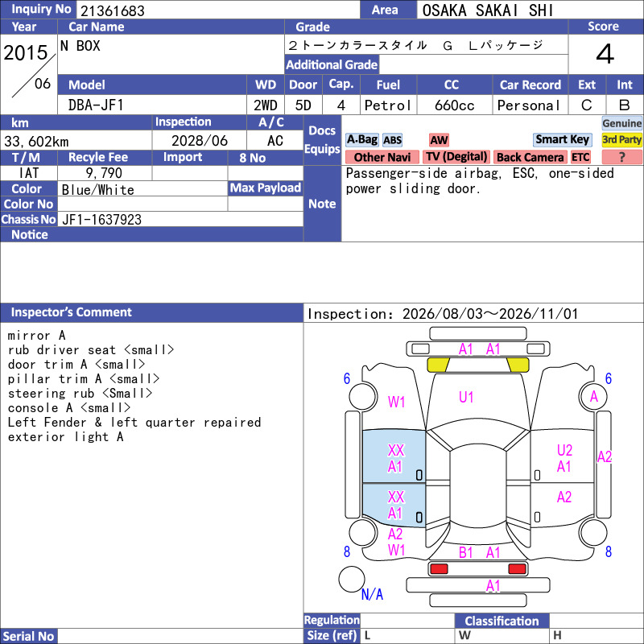Viewport: 644px width, 644px height.
Task: Click the Petrol fuel value
Action: tap(388, 105)
